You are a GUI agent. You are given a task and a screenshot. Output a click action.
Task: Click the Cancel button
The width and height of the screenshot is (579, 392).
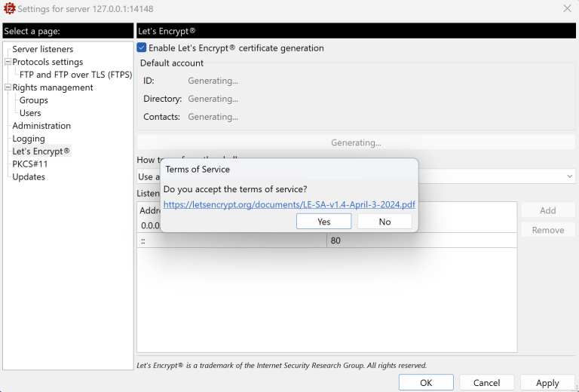click(x=487, y=382)
